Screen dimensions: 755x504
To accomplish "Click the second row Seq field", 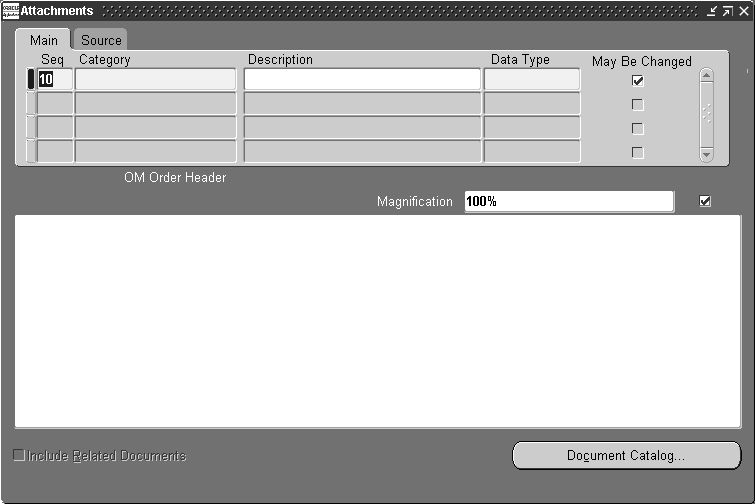I will point(55,103).
